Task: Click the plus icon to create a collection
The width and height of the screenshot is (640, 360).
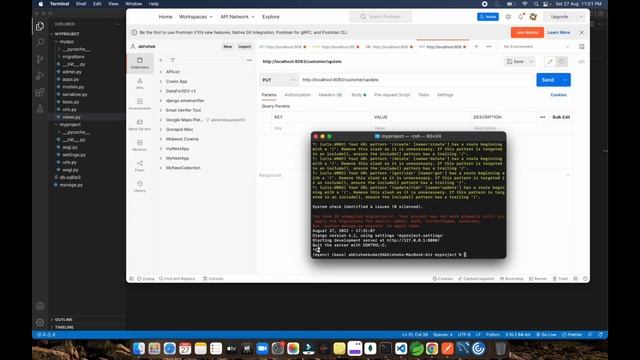Action: click(161, 60)
